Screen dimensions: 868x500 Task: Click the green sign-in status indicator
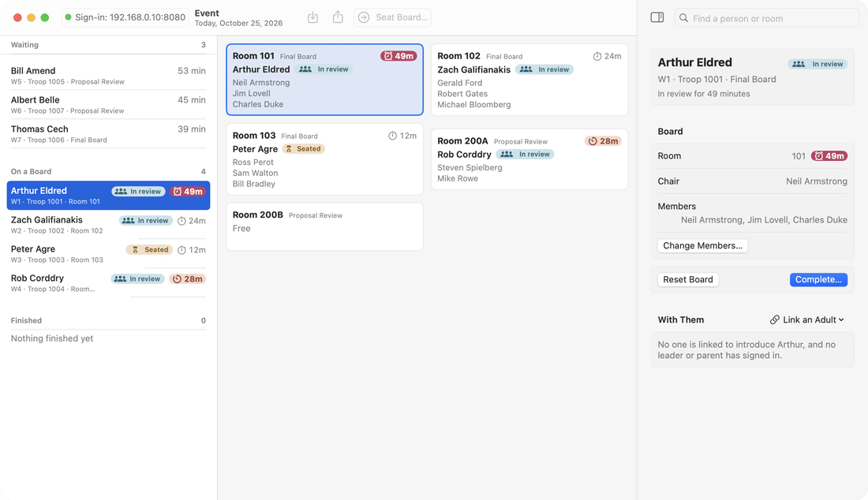click(69, 17)
